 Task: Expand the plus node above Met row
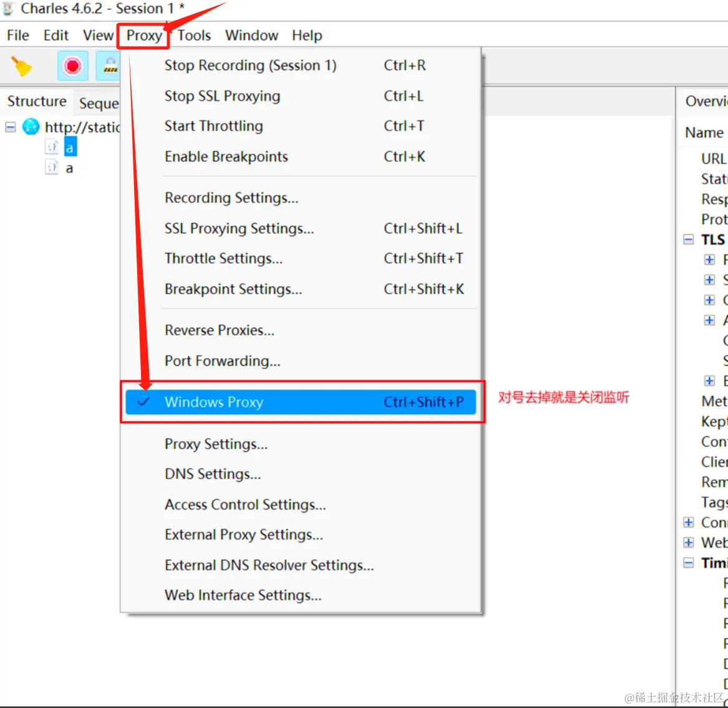pyautogui.click(x=709, y=381)
